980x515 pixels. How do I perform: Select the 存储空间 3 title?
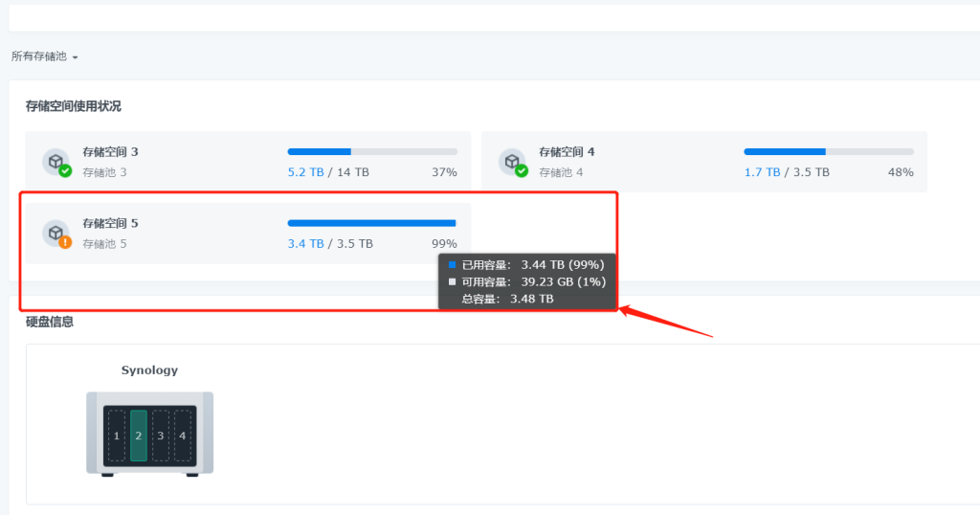point(110,152)
